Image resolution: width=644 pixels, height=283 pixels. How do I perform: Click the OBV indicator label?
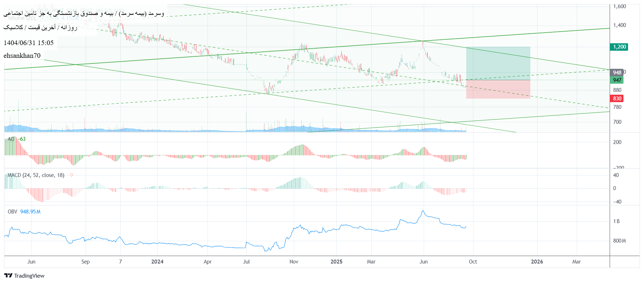[x=12, y=212]
